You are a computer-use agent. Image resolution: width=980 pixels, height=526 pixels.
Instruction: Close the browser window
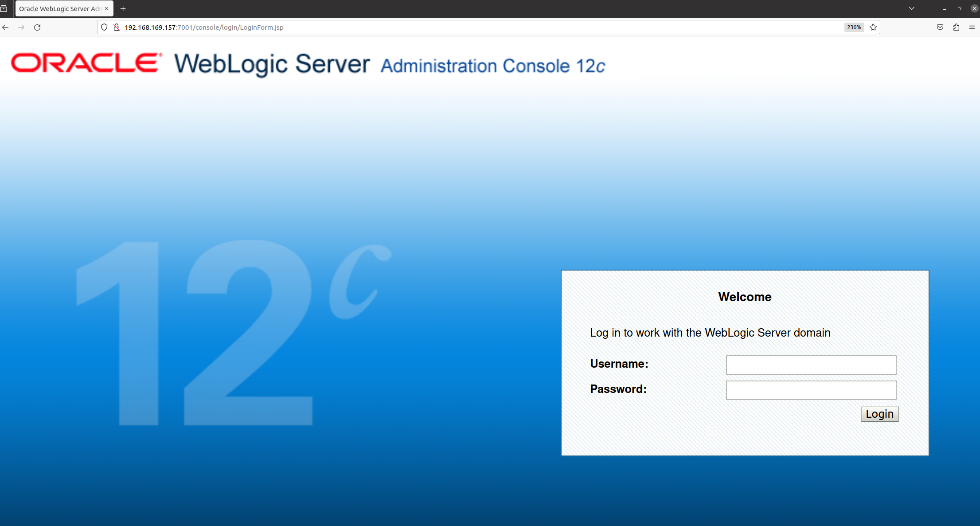click(x=974, y=8)
